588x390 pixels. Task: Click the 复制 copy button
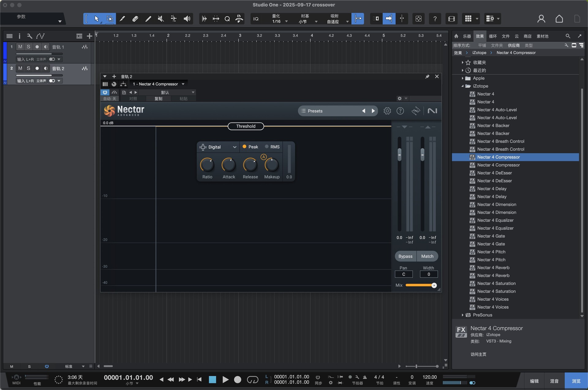pos(158,99)
